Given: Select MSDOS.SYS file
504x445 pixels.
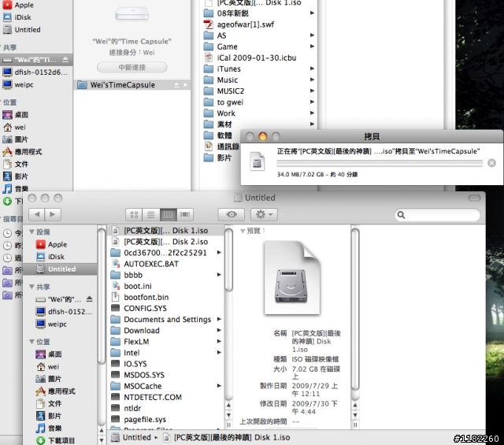Looking at the screenshot, I should pos(144,375).
